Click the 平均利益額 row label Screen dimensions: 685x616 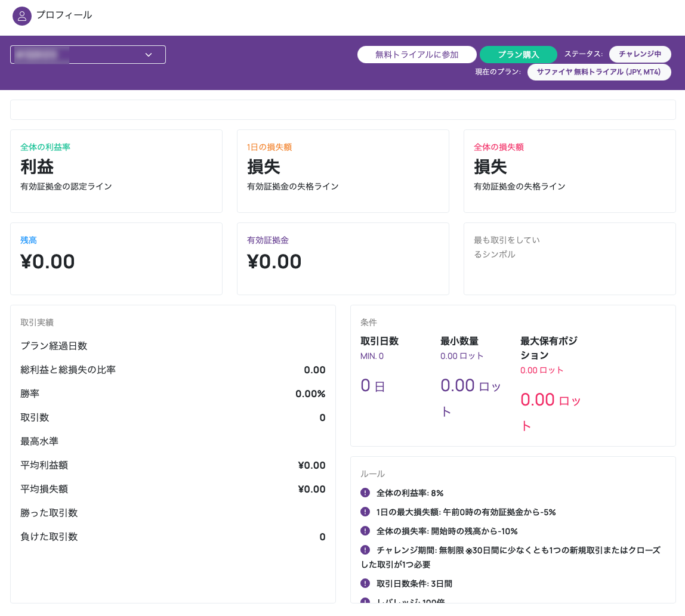pyautogui.click(x=44, y=465)
